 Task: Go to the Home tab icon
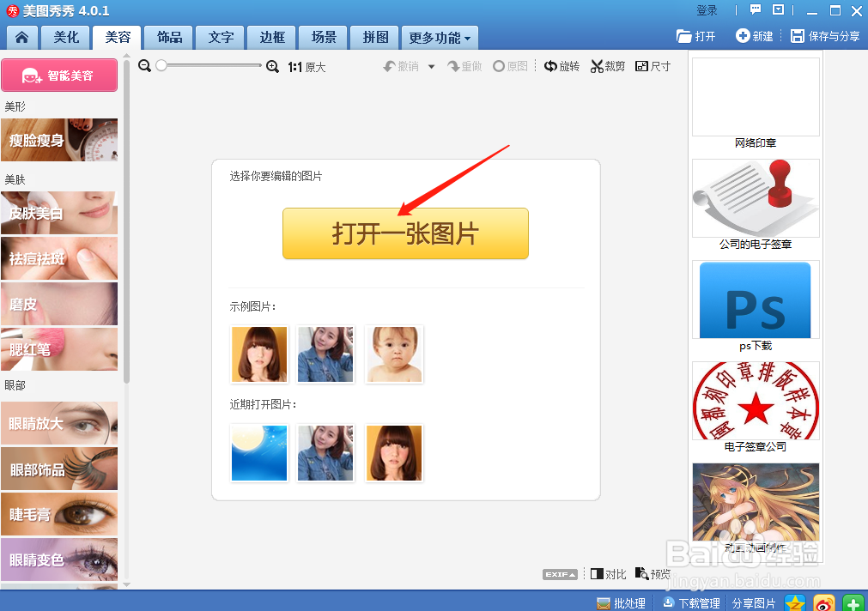click(x=22, y=38)
